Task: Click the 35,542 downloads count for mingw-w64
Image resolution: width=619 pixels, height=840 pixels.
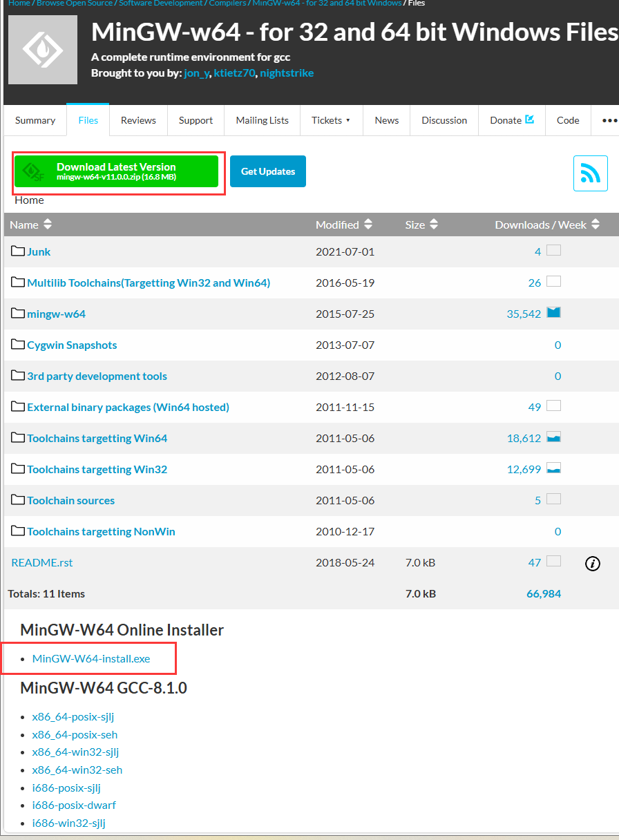Action: coord(524,314)
